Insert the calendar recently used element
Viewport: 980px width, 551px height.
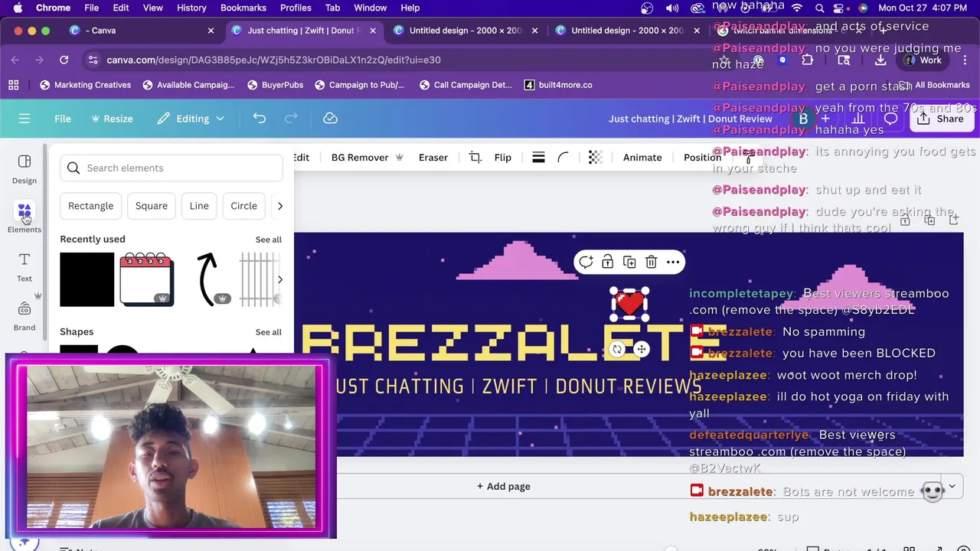147,279
